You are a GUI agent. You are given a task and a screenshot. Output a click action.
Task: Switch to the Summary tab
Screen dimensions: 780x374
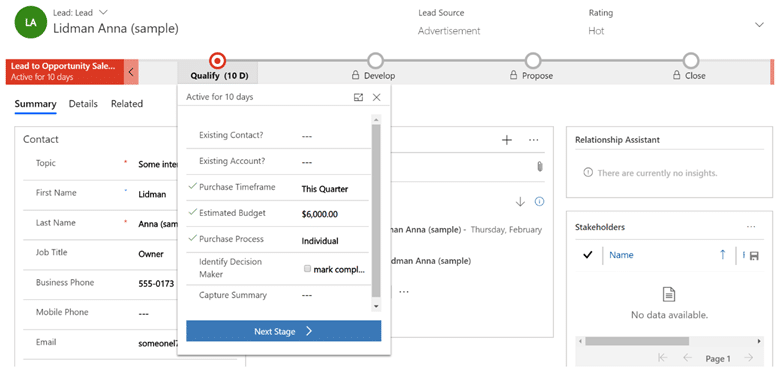tap(35, 104)
